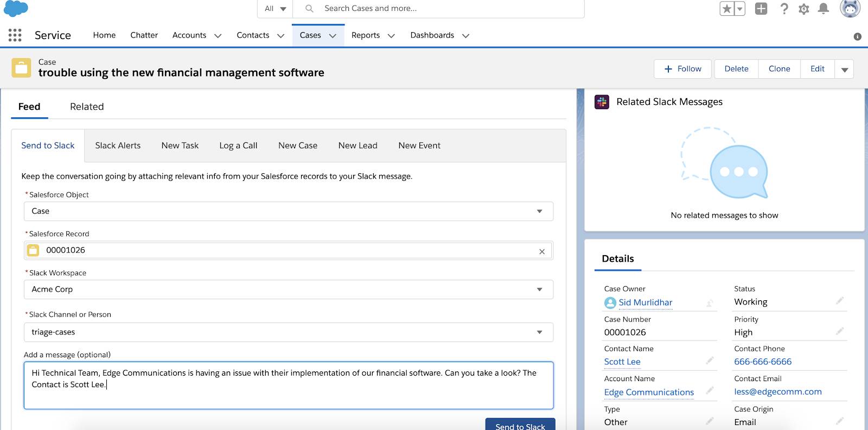Go to the Home tab

[x=104, y=35]
